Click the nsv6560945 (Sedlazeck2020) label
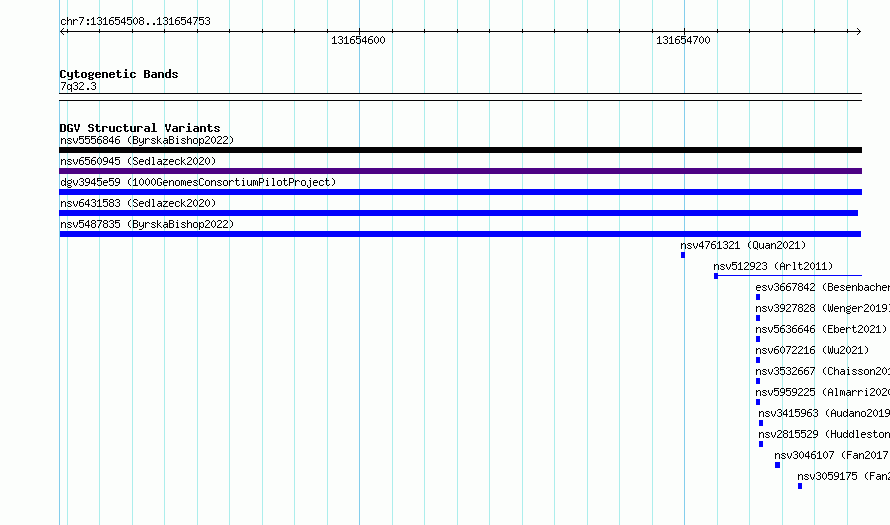The image size is (890, 525). [x=138, y=161]
